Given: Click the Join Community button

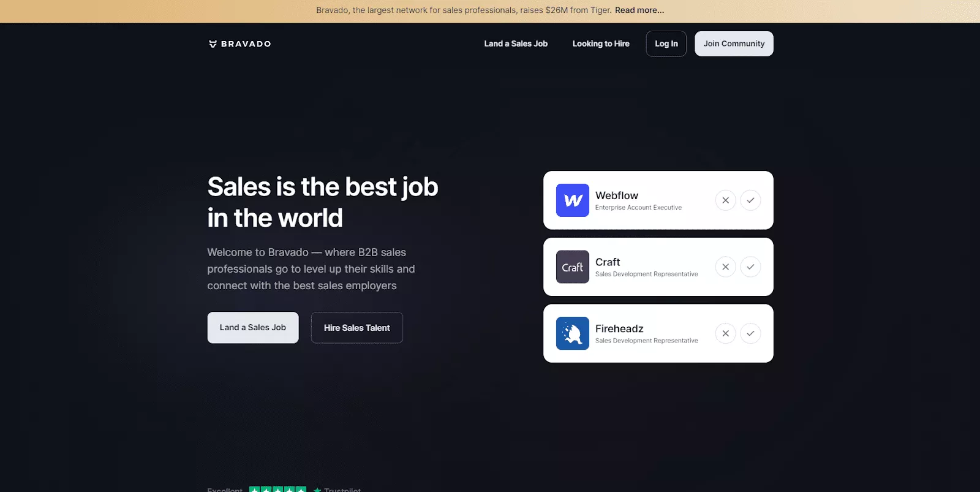Looking at the screenshot, I should point(734,44).
